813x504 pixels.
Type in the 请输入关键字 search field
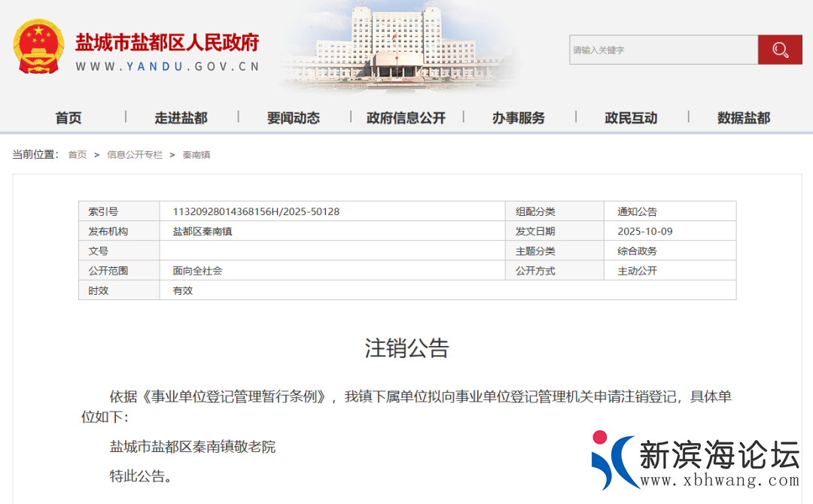pyautogui.click(x=662, y=50)
